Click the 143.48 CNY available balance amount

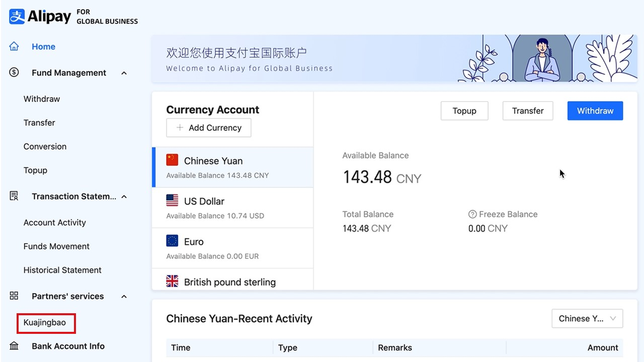382,177
